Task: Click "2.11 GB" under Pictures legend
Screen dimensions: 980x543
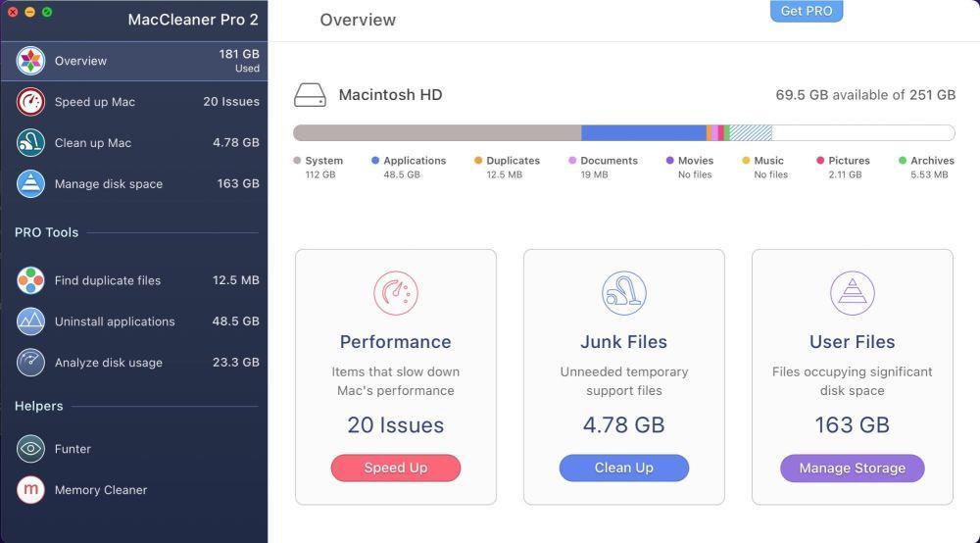Action: point(845,175)
